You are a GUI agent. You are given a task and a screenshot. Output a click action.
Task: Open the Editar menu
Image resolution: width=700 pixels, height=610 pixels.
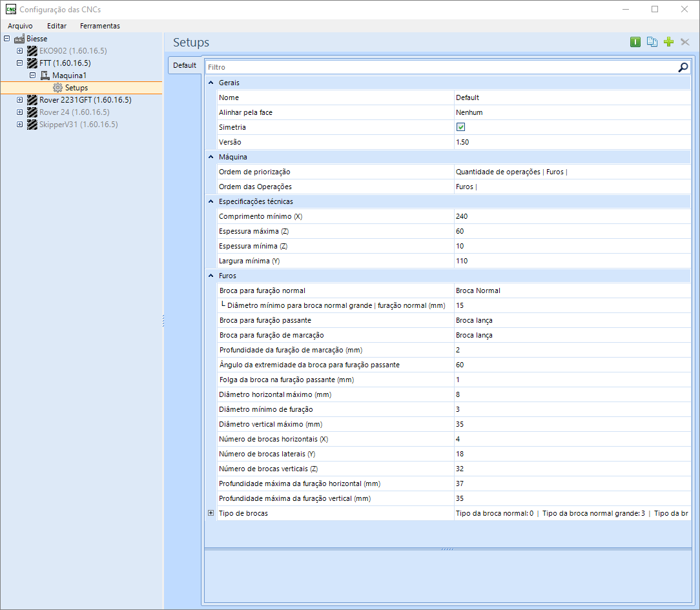57,26
